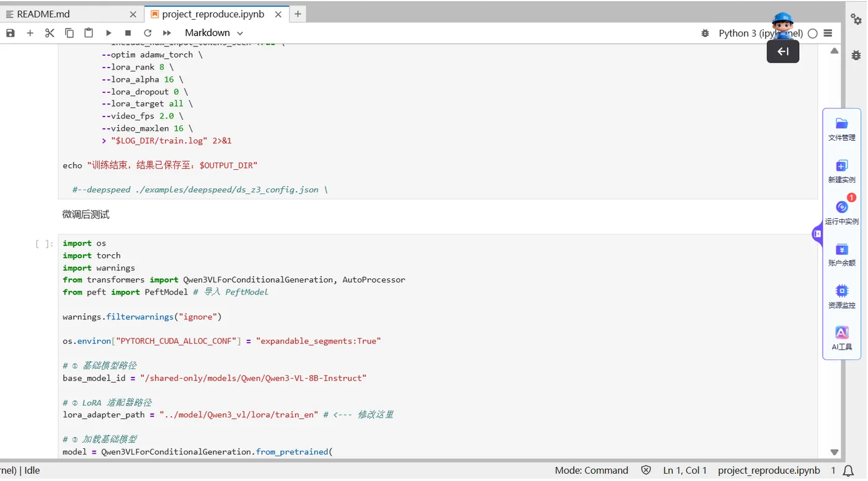Click the empty [ ]: cell prompt

(44, 244)
